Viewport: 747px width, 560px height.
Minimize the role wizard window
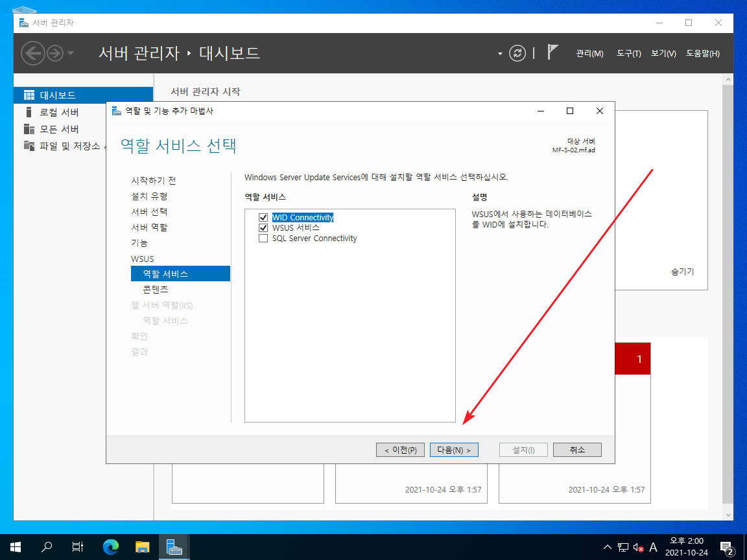541,111
